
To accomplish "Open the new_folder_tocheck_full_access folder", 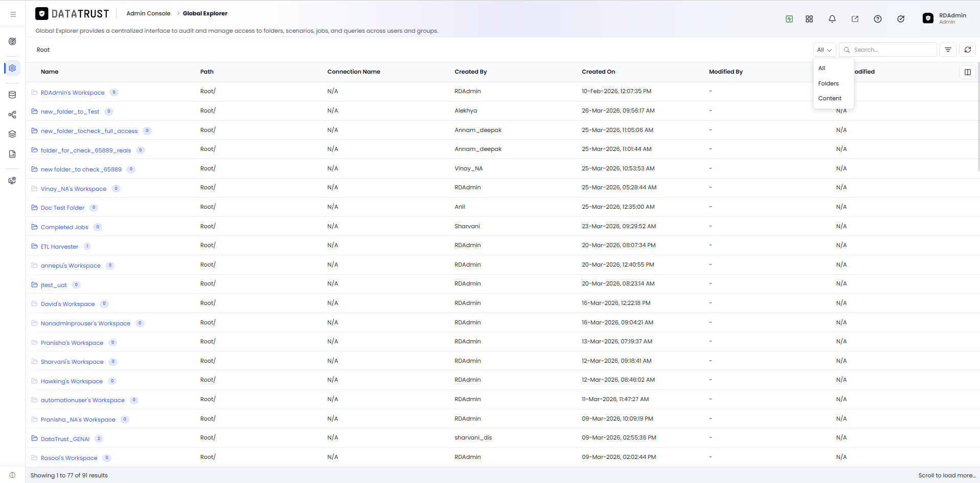I will pyautogui.click(x=89, y=131).
